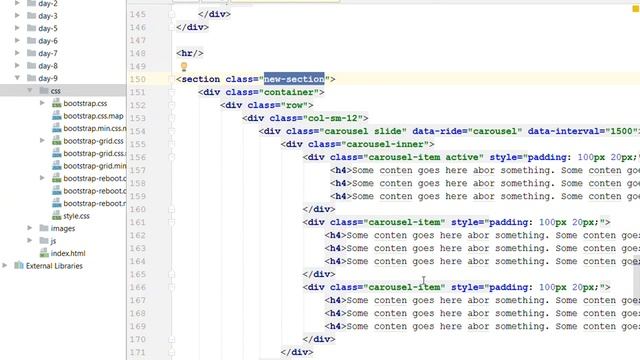Click line number 150 in the gutter

138,79
